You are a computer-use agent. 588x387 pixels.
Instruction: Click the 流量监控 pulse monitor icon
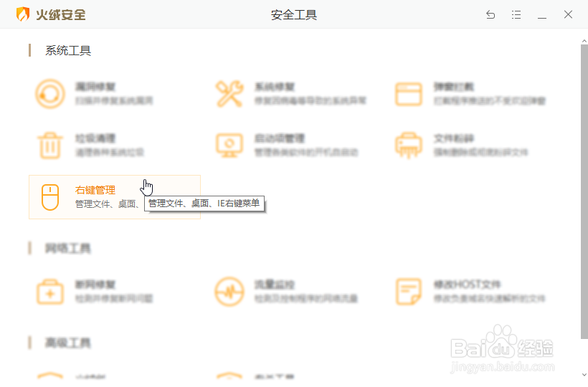click(x=229, y=292)
